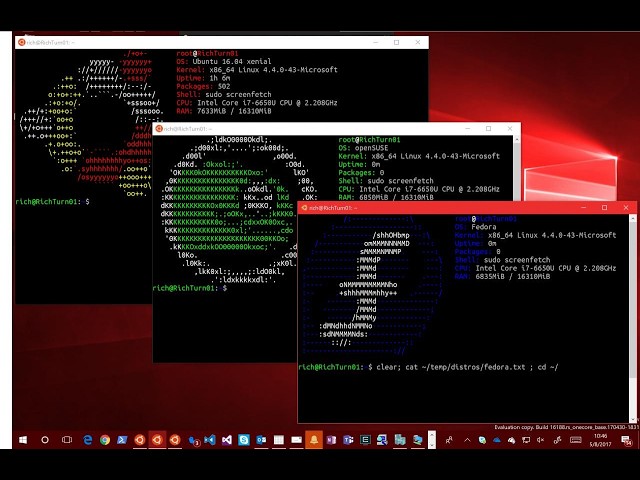Click scroll-down arrow in the Fedora window
This screenshot has width=640, height=480.
(633, 419)
